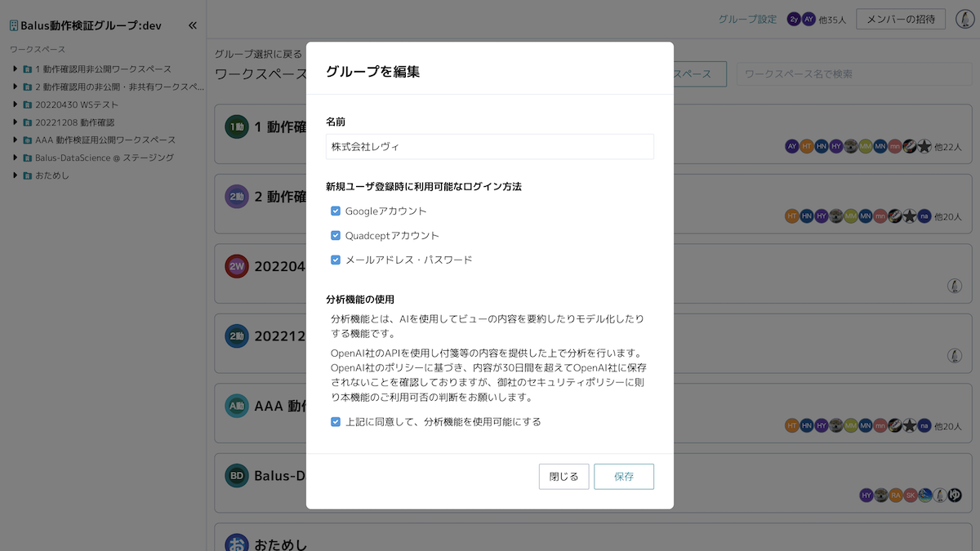Image resolution: width=980 pixels, height=551 pixels.
Task: Click the BD workspace badge icon
Action: 237,475
